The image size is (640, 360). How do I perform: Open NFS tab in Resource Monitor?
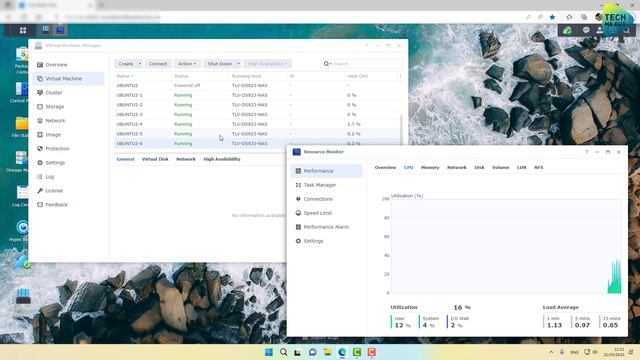[x=539, y=167]
